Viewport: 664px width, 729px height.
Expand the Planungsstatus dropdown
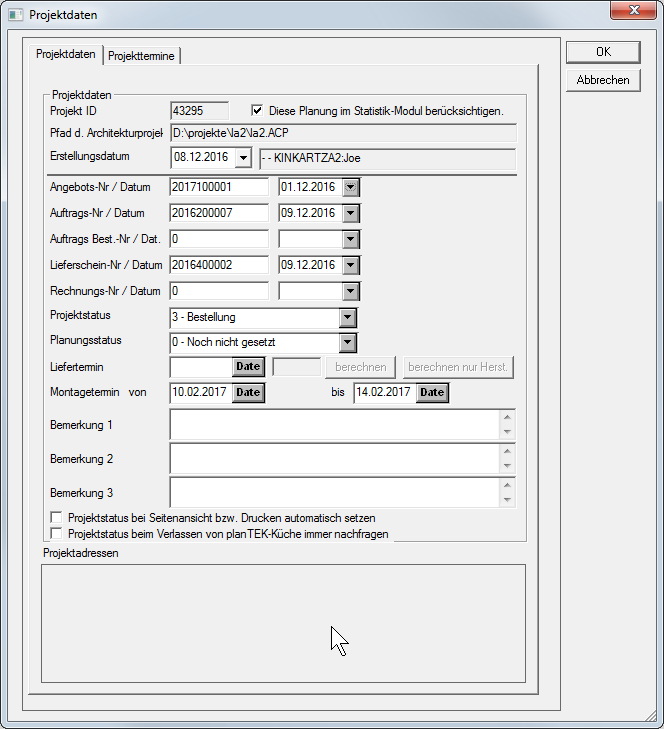348,343
